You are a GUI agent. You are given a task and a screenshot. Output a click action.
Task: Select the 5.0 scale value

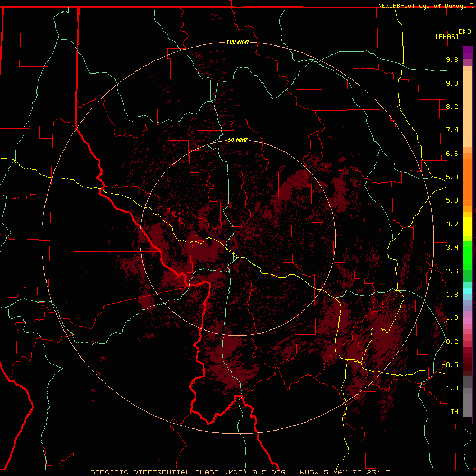coord(452,200)
